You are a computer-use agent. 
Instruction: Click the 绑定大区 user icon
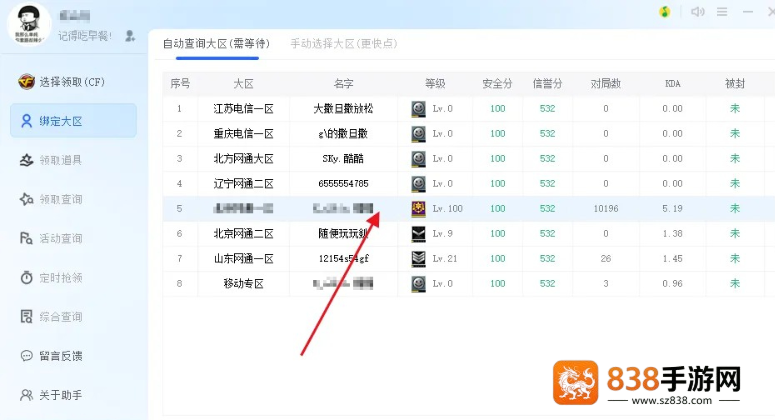[26, 121]
